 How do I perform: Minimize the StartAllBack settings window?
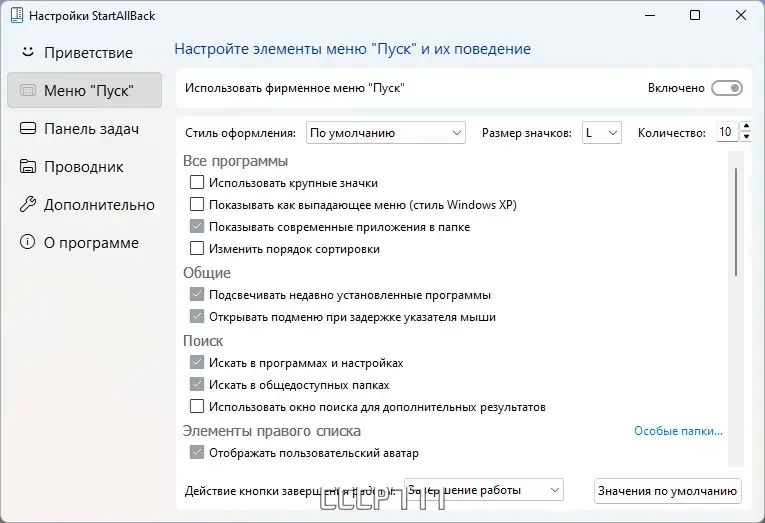point(650,16)
